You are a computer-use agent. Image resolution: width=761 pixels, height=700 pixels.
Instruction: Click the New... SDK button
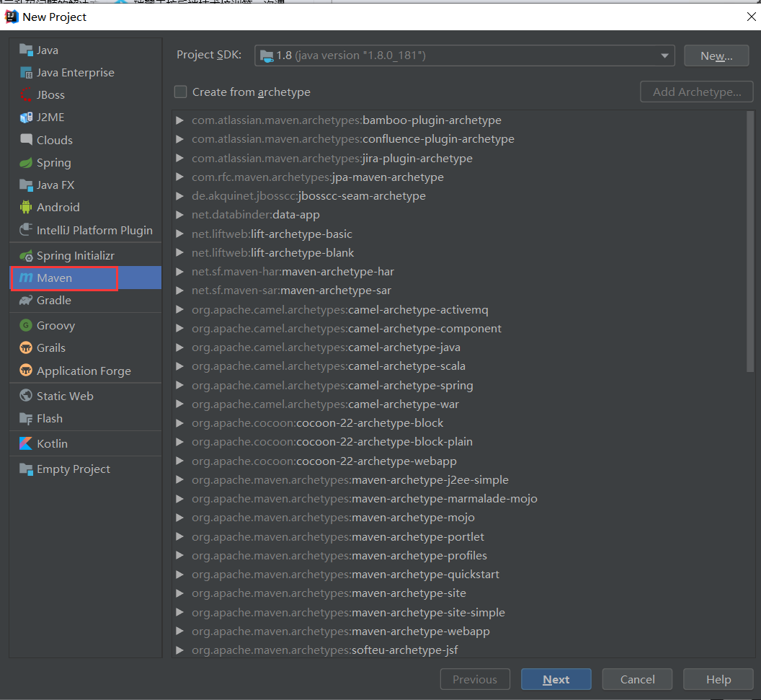pyautogui.click(x=716, y=56)
